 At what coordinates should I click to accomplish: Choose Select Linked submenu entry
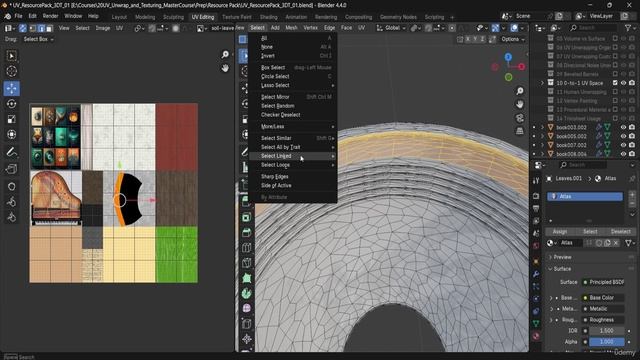coord(293,156)
